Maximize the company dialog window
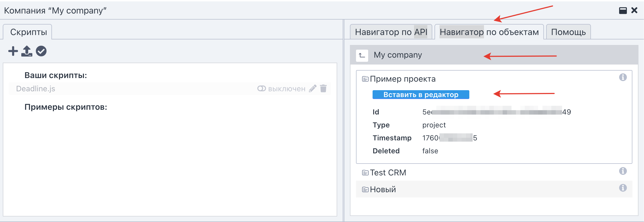The width and height of the screenshot is (644, 222). 623,10
